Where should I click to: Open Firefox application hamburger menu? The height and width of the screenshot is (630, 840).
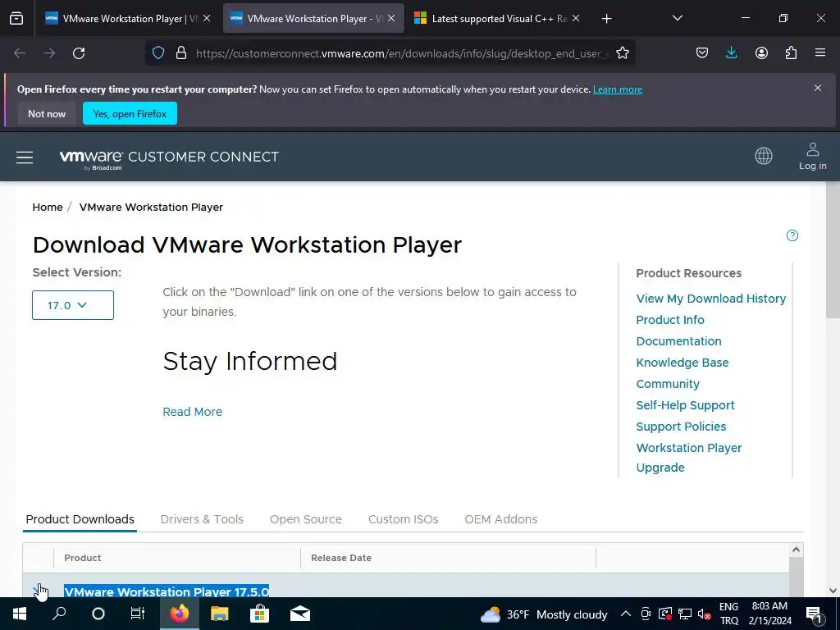coord(820,53)
